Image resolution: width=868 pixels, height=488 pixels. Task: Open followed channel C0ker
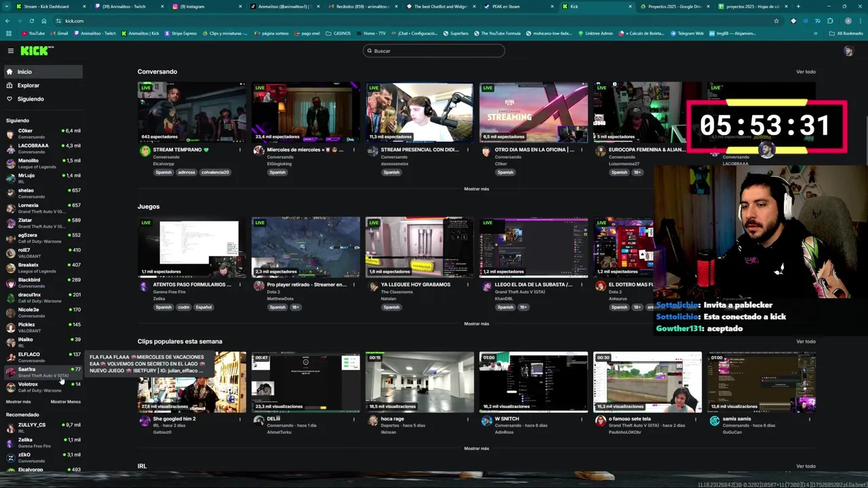pos(43,134)
